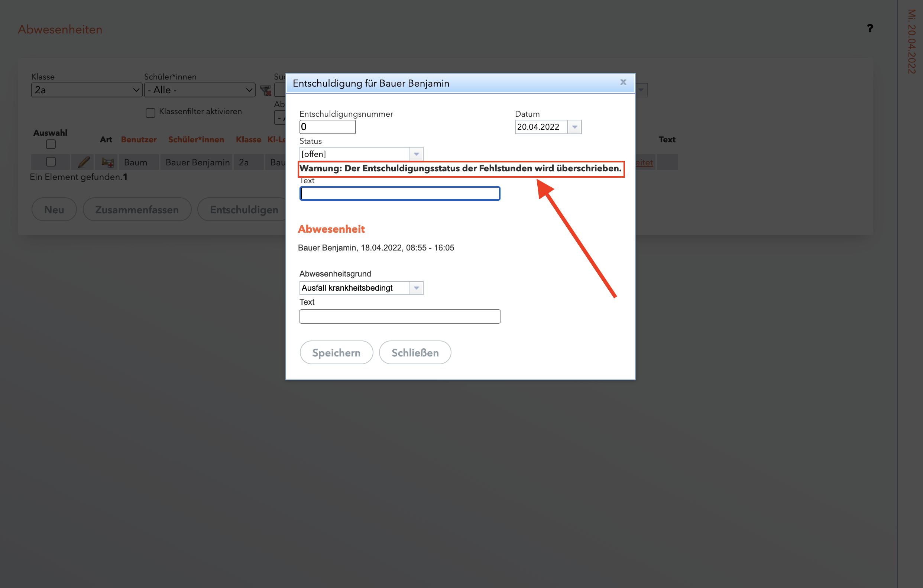Open the Datum date picker arrow
Viewport: 923px width, 588px height.
574,127
